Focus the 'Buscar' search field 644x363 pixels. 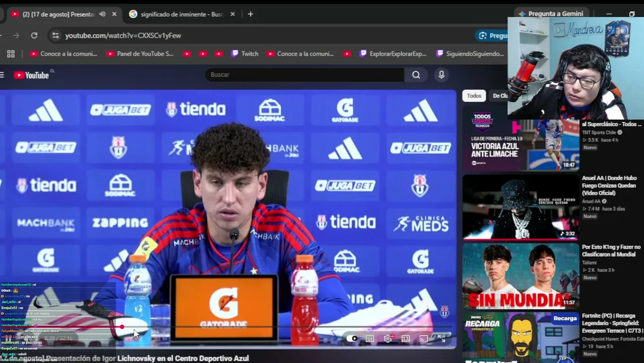click(305, 75)
